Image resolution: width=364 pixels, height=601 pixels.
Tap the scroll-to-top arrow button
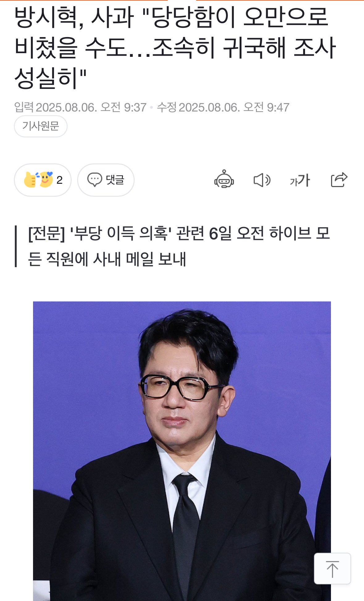[x=332, y=569]
